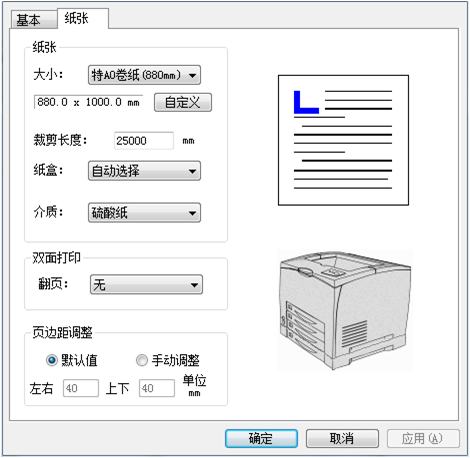Click the 左右 margin input field
Viewport: 470px width, 458px height.
(81, 388)
